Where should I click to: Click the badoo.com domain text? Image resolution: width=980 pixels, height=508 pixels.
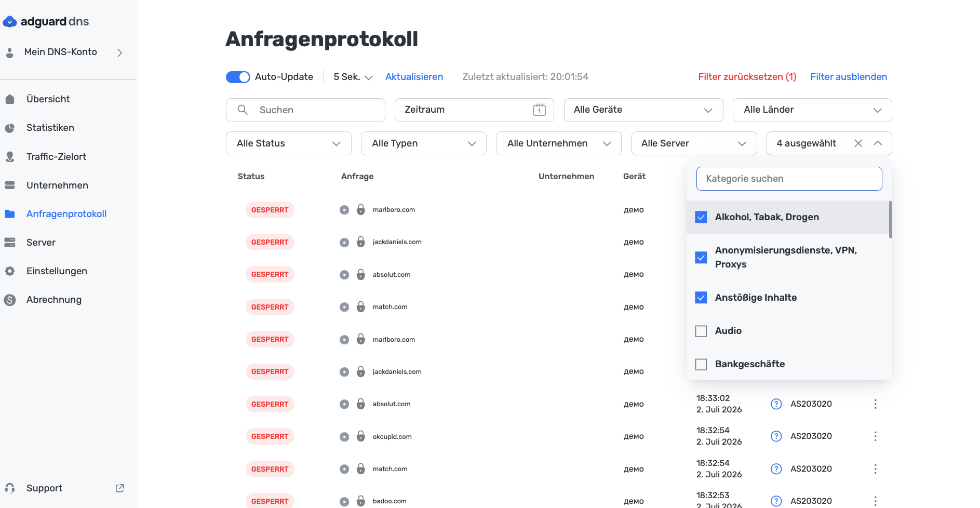[x=390, y=501]
